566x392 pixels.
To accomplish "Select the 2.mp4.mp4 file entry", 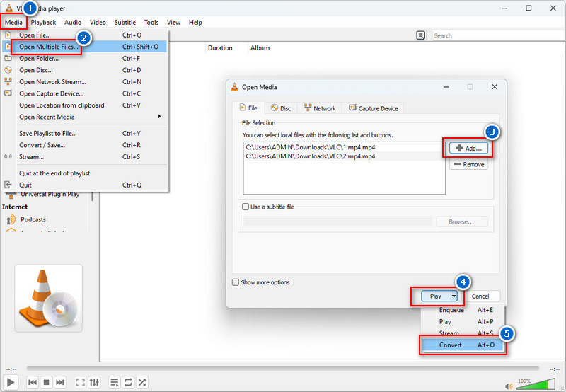I will (344, 156).
